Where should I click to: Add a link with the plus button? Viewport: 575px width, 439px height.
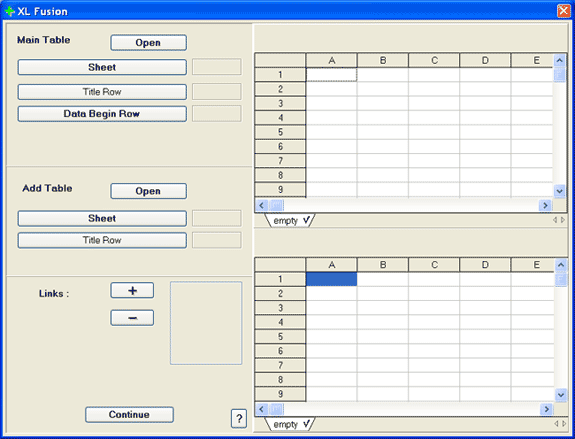132,290
